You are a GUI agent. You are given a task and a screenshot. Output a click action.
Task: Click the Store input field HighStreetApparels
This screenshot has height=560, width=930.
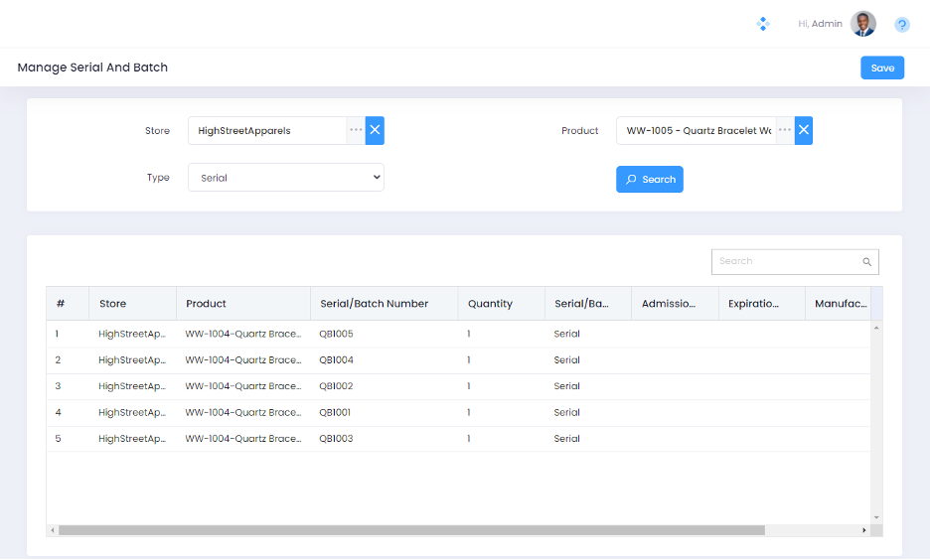pyautogui.click(x=266, y=130)
